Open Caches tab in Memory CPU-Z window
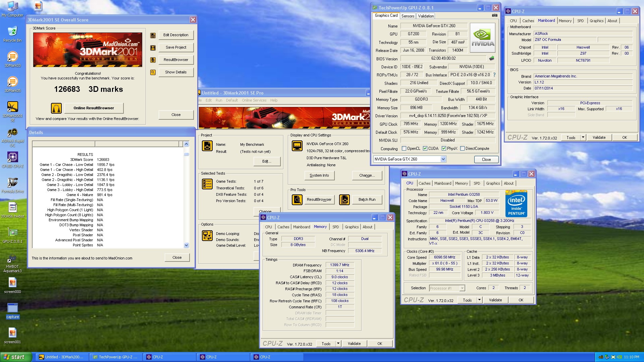Image resolution: width=644 pixels, height=362 pixels. pos(283,227)
